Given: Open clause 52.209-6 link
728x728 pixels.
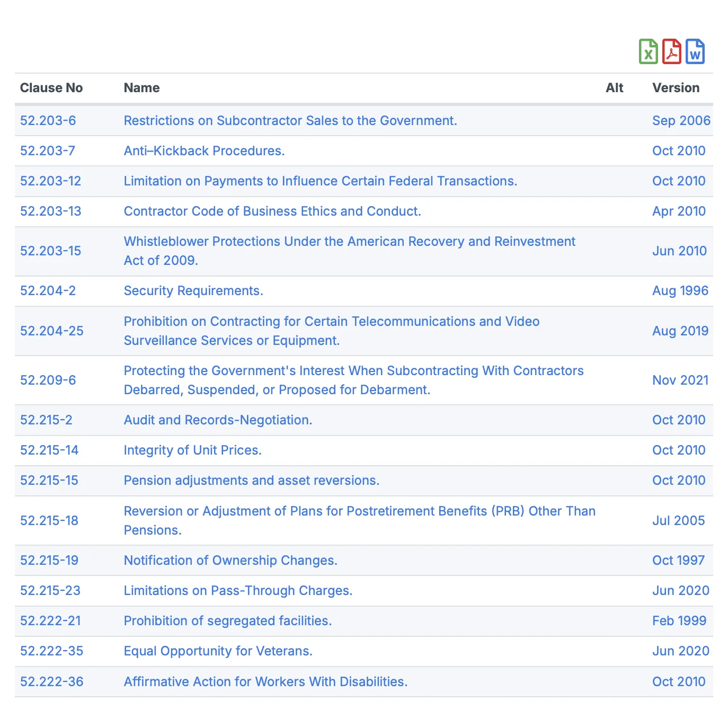Looking at the screenshot, I should (48, 380).
